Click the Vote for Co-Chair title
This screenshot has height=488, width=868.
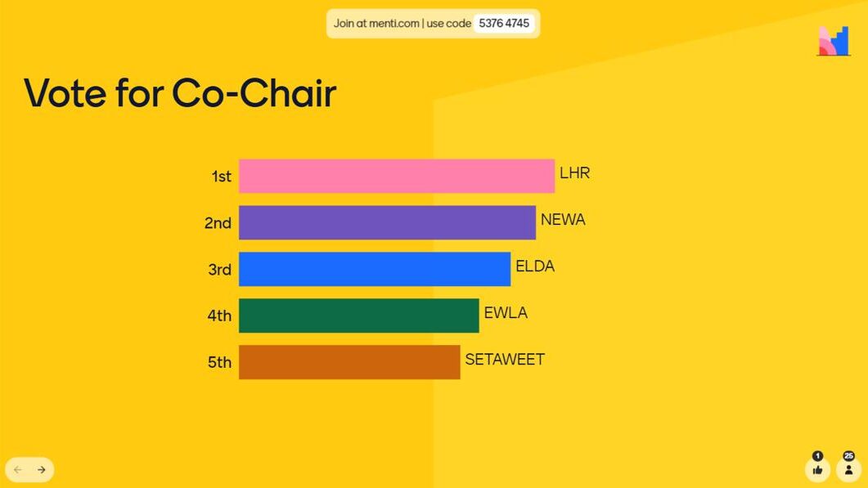180,92
